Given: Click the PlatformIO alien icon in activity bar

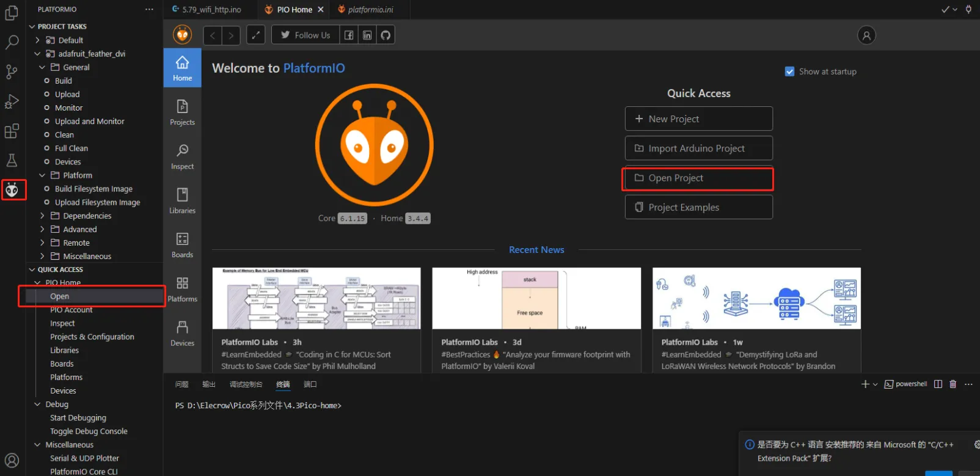Looking at the screenshot, I should coord(12,191).
